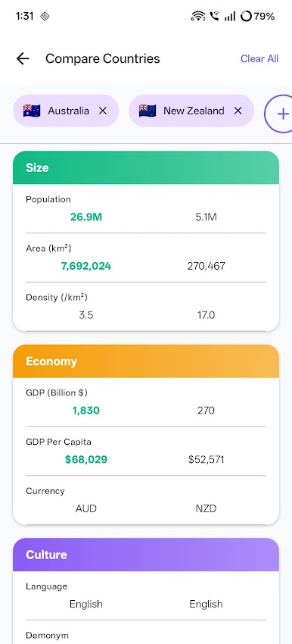Viewport: 292px width, 644px height.
Task: Tap the back arrow icon
Action: pos(23,59)
